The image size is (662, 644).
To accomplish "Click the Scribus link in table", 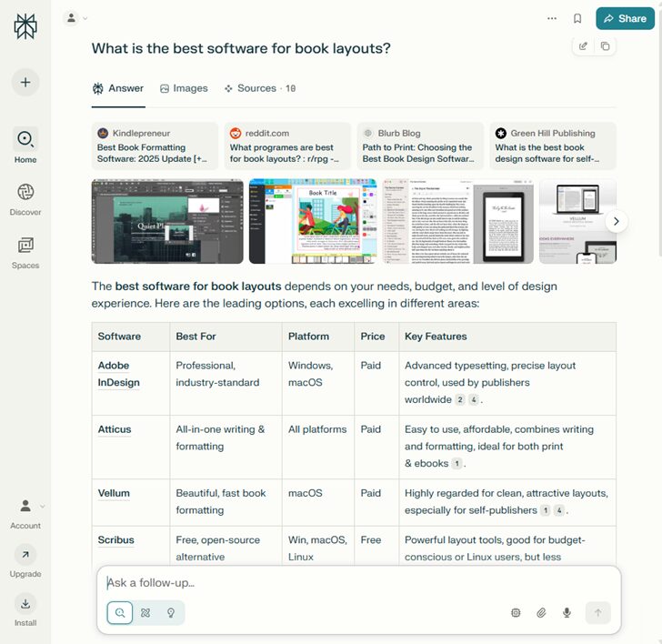I will pyautogui.click(x=115, y=540).
